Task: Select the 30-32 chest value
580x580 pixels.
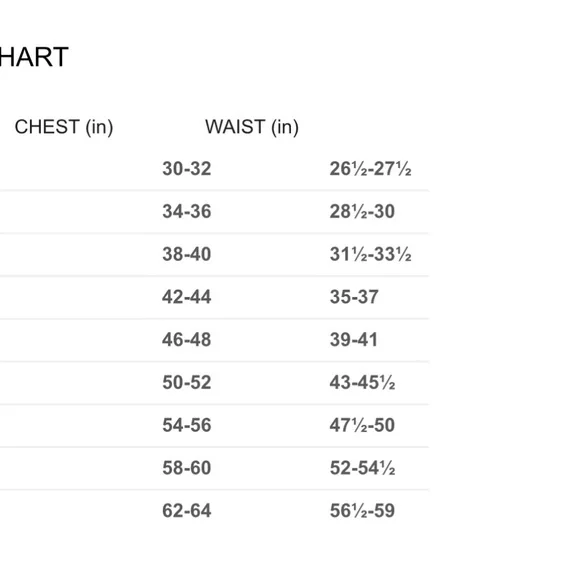Action: click(x=187, y=169)
